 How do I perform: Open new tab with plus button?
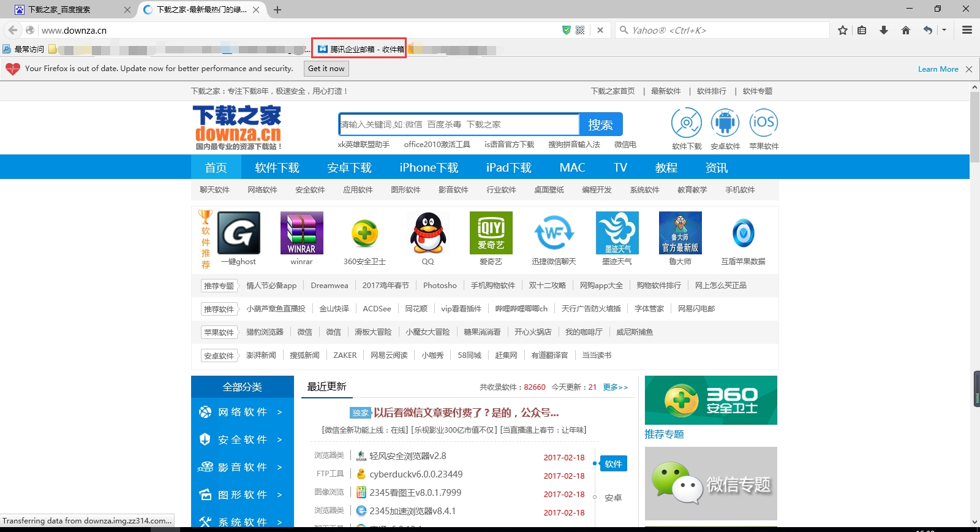[x=277, y=10]
